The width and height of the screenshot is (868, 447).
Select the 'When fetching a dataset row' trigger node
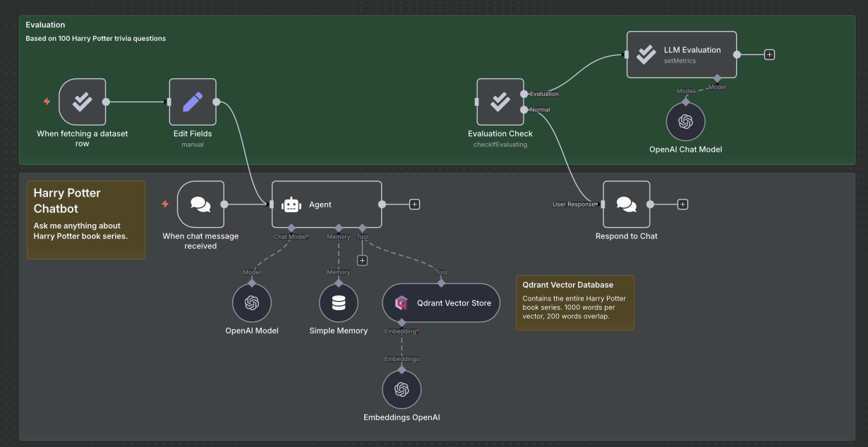point(83,102)
